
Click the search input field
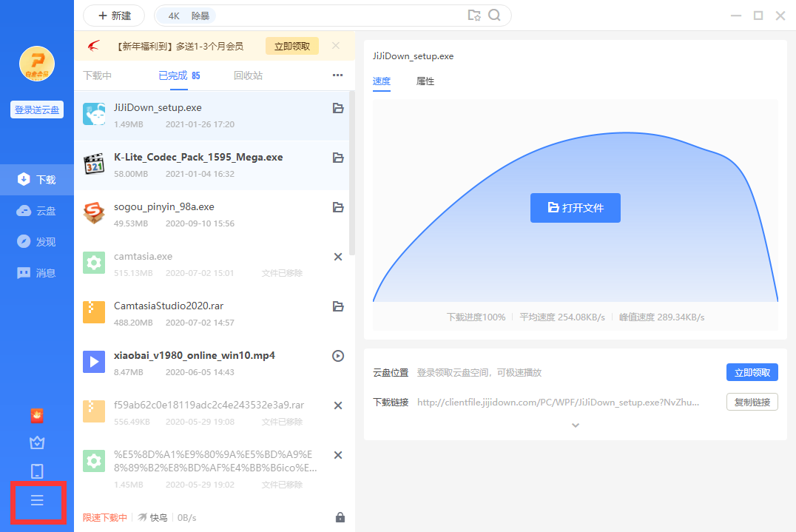333,16
